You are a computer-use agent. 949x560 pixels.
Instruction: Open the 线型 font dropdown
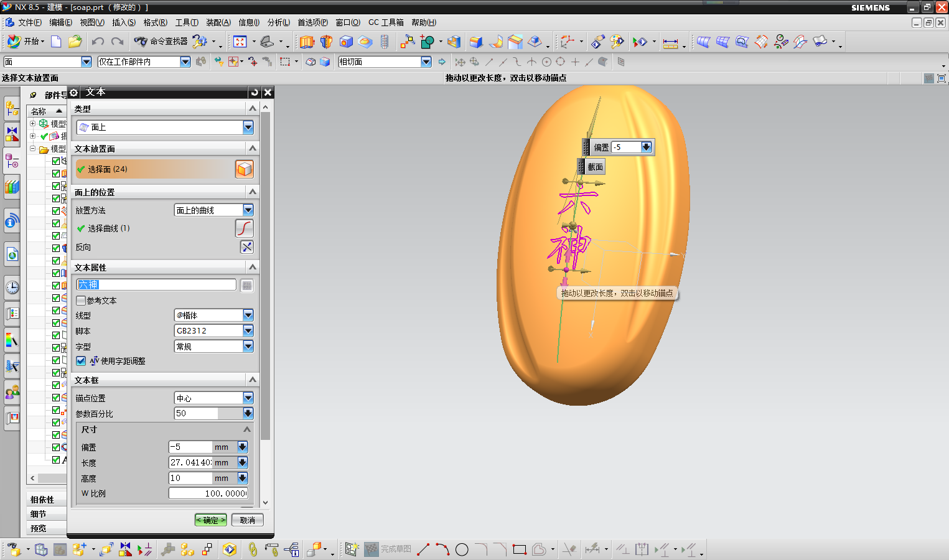click(x=213, y=315)
